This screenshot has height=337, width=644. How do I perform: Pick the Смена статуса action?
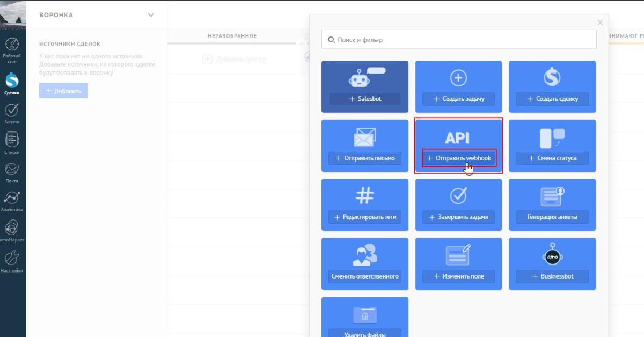click(x=552, y=145)
